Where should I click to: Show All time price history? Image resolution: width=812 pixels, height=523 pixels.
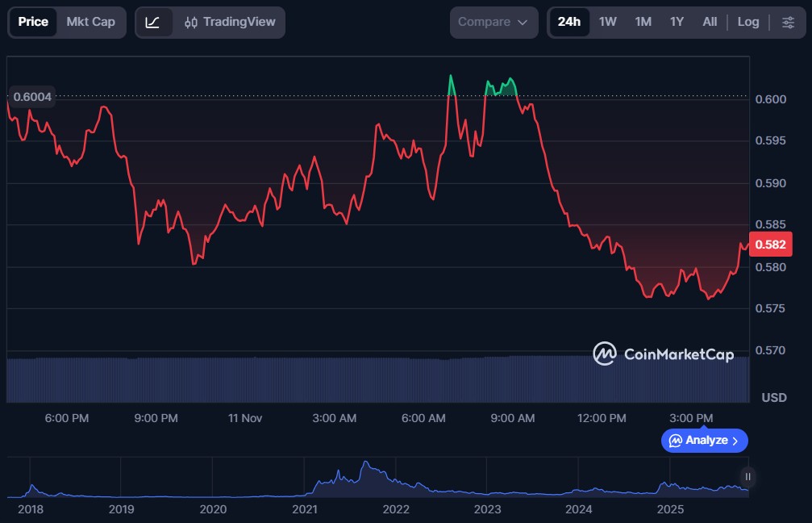[710, 23]
